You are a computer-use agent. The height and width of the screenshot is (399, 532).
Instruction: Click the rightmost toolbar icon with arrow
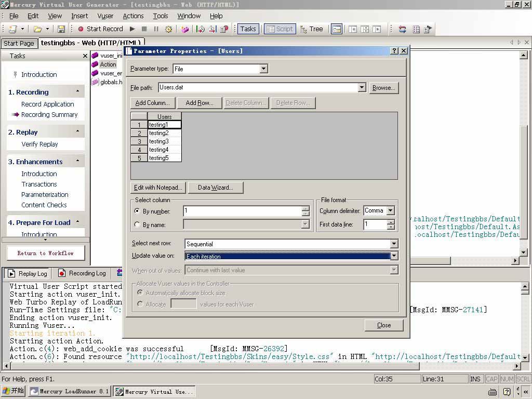pos(428,29)
